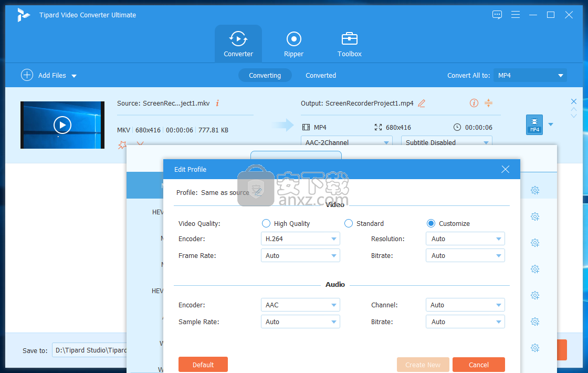Expand the arrow beside MP4 format icon
The image size is (588, 373).
(551, 124)
